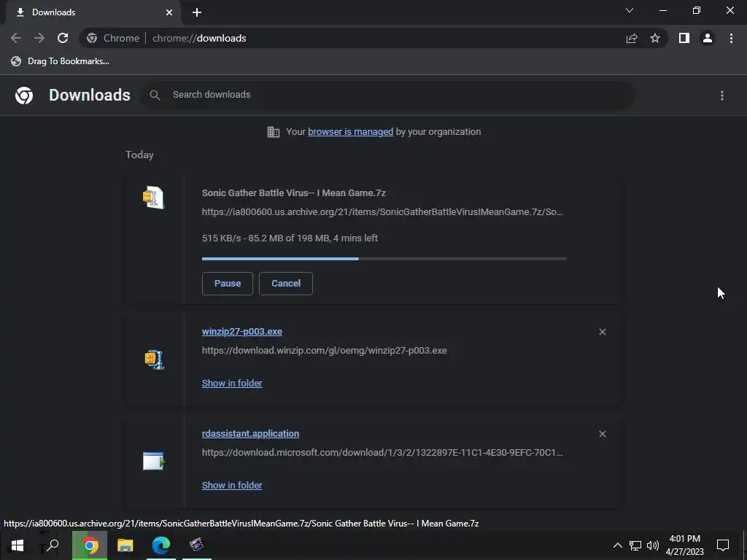Click the browser forward arrow

pyautogui.click(x=39, y=38)
